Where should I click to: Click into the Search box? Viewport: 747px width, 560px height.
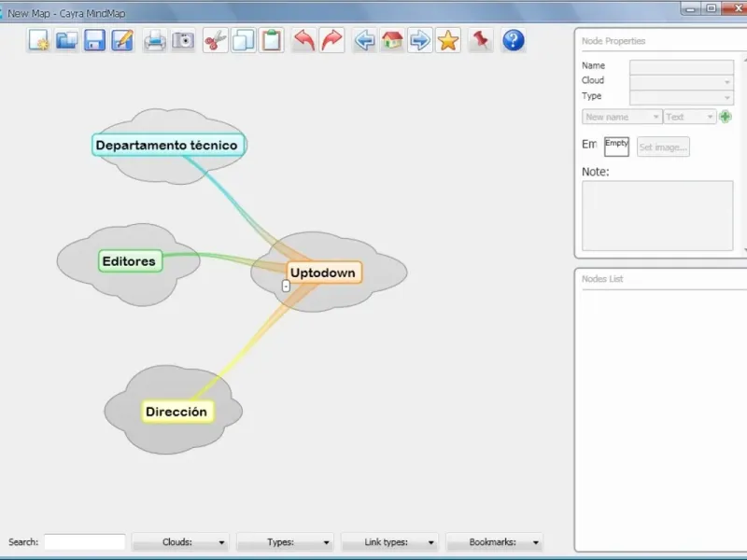[85, 542]
